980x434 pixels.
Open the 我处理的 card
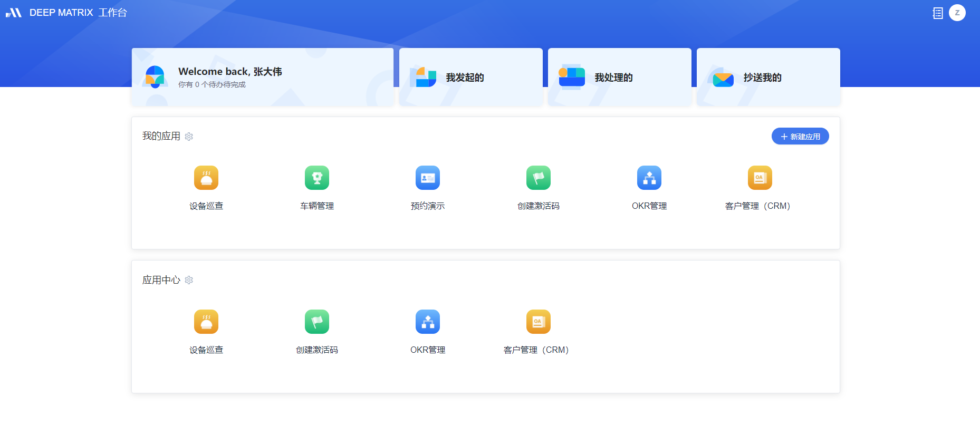[x=620, y=77]
